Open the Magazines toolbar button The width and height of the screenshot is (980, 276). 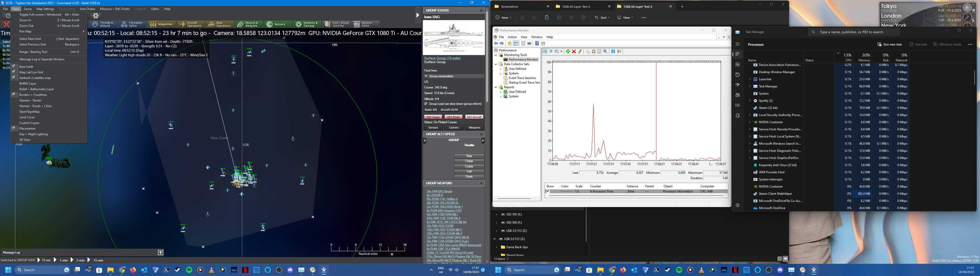(x=161, y=24)
